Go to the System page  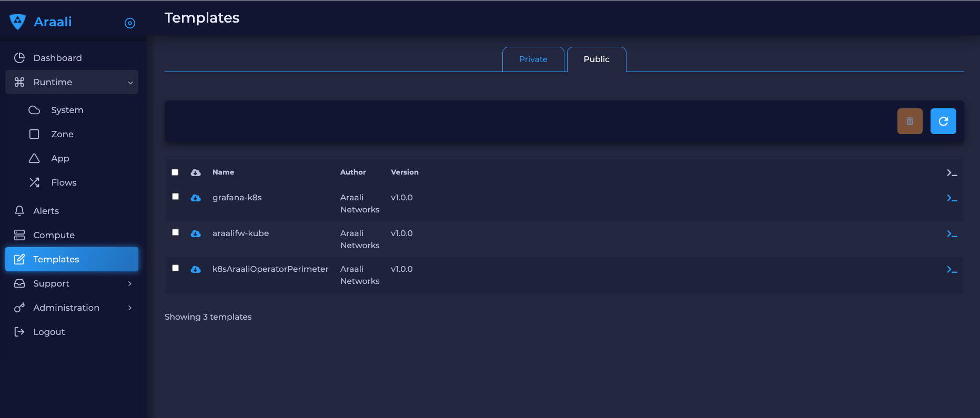pyautogui.click(x=67, y=110)
